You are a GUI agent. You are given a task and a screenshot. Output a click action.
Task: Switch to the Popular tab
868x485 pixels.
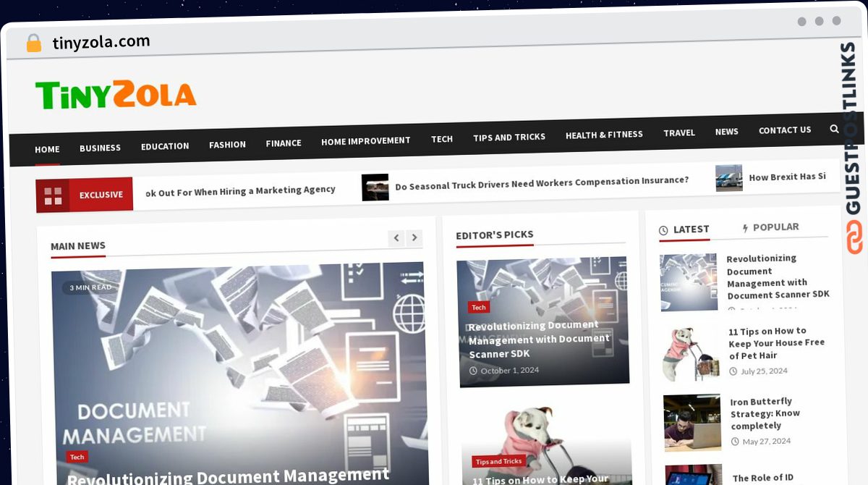point(770,227)
